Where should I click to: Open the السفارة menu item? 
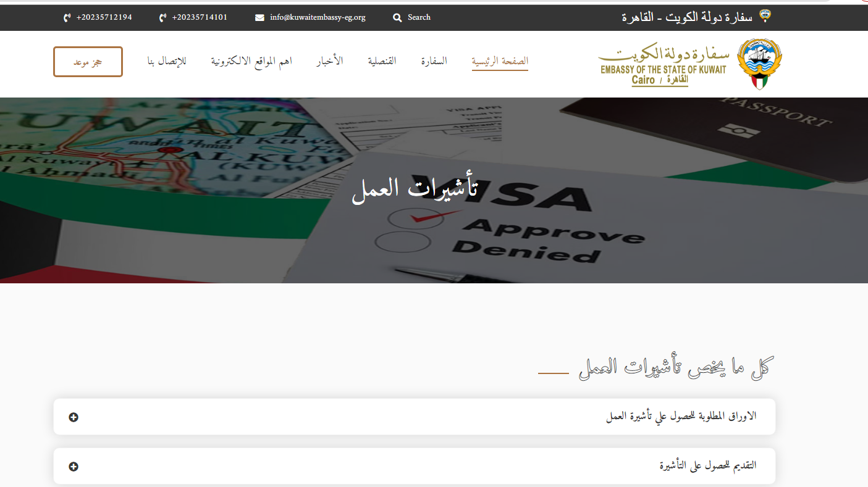pos(434,61)
